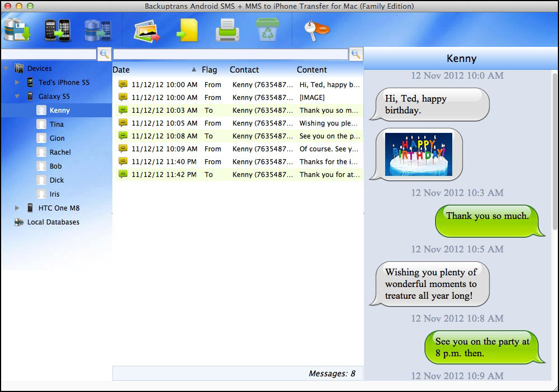Click the conversation pane vertical scrollbar
The image size is (559, 392).
[x=555, y=151]
